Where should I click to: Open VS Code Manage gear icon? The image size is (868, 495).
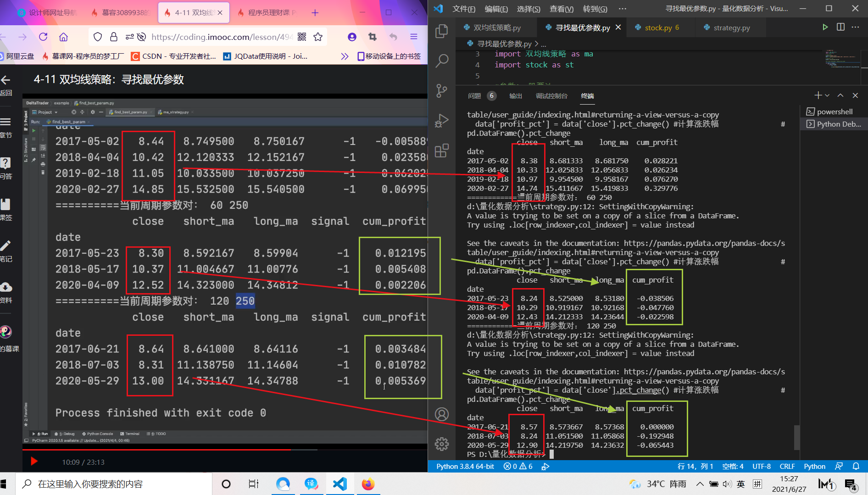442,444
